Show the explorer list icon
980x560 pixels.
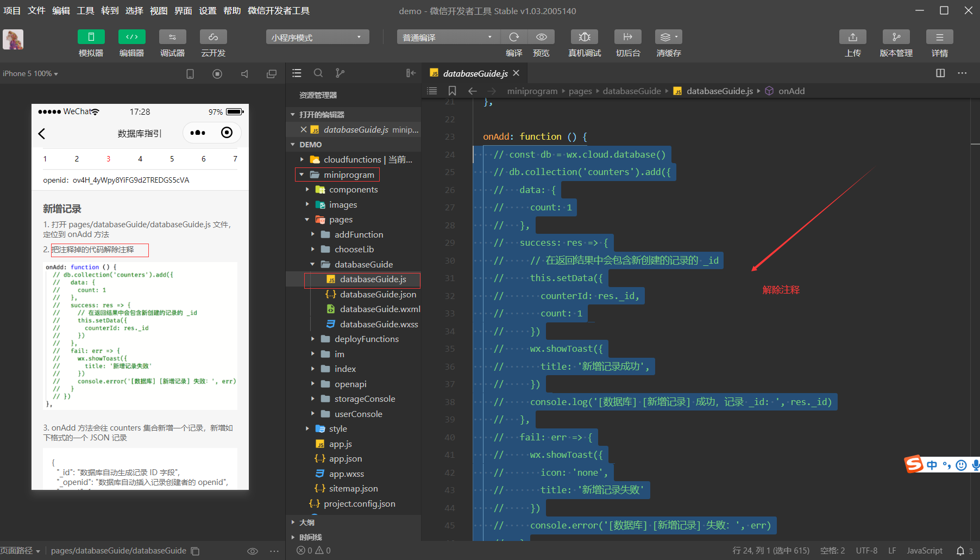[297, 73]
